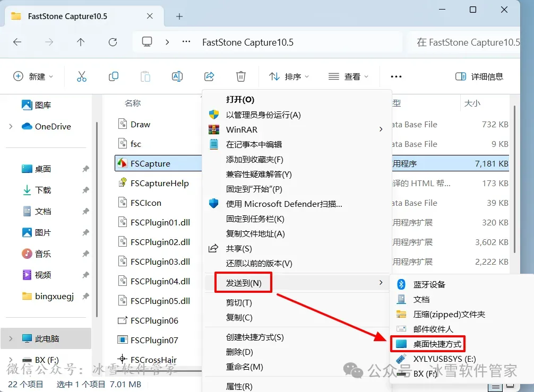Toggle the 详细信息 pane button

(479, 76)
